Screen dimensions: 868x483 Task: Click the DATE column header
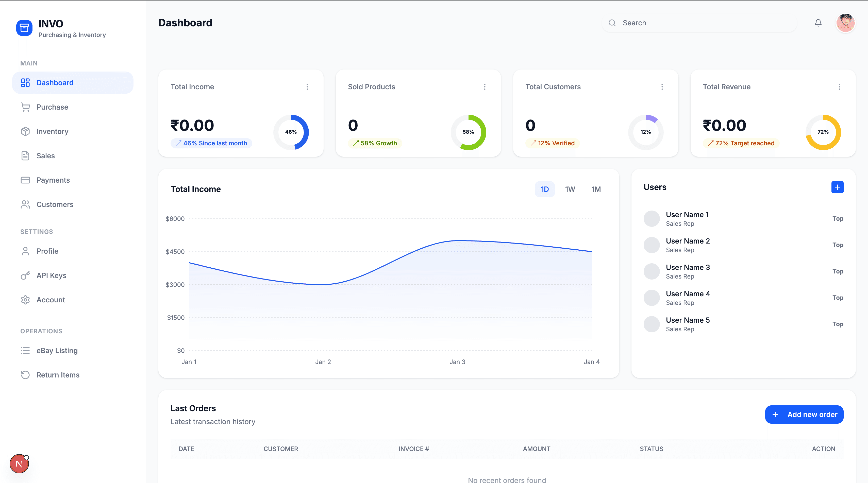186,449
